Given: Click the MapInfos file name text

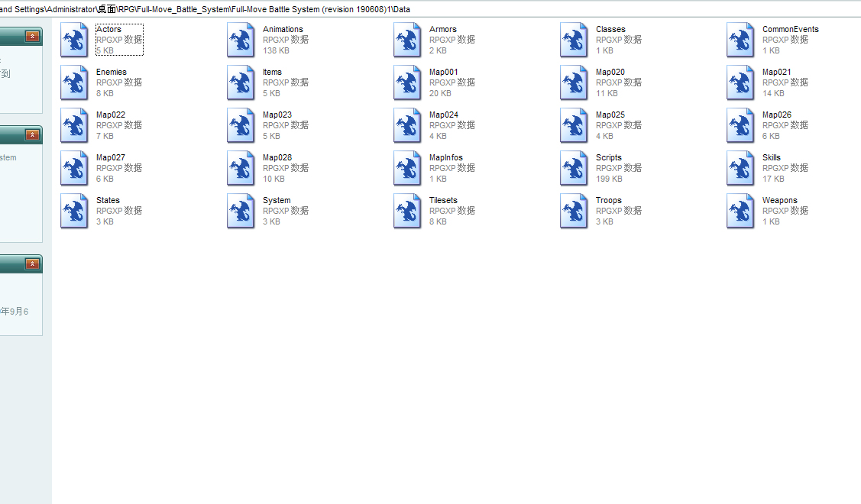Looking at the screenshot, I should pos(446,157).
